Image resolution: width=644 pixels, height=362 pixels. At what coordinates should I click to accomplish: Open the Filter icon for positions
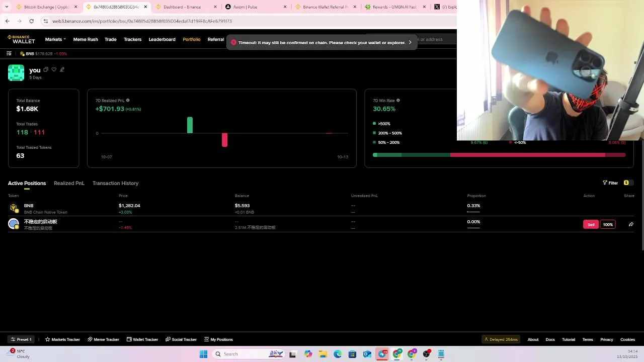tap(605, 183)
